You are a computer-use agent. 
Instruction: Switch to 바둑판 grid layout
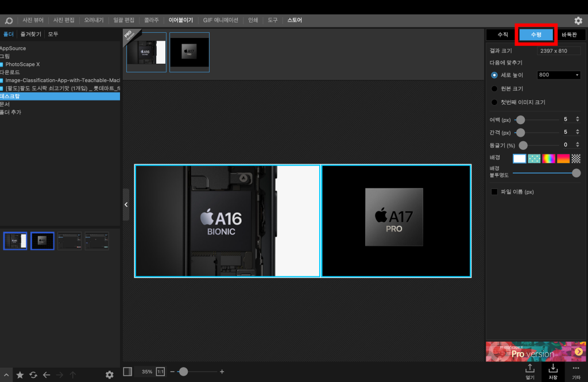tap(569, 34)
